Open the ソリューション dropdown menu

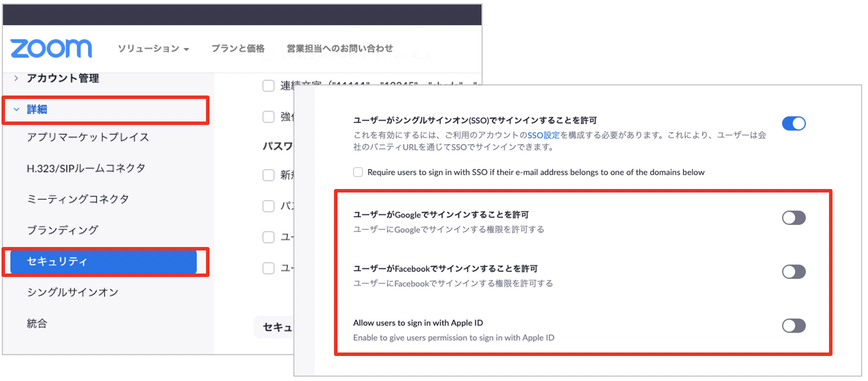[x=153, y=48]
